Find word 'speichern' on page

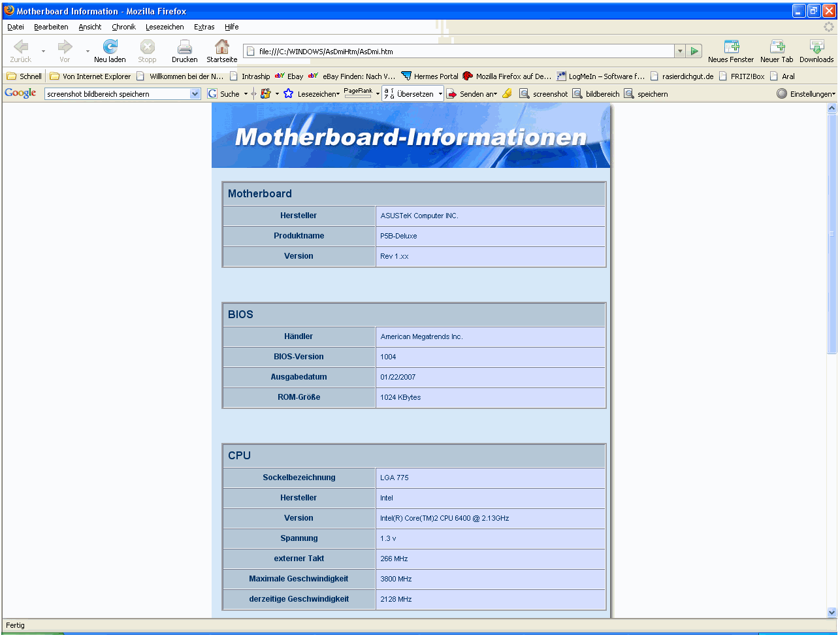tap(646, 94)
